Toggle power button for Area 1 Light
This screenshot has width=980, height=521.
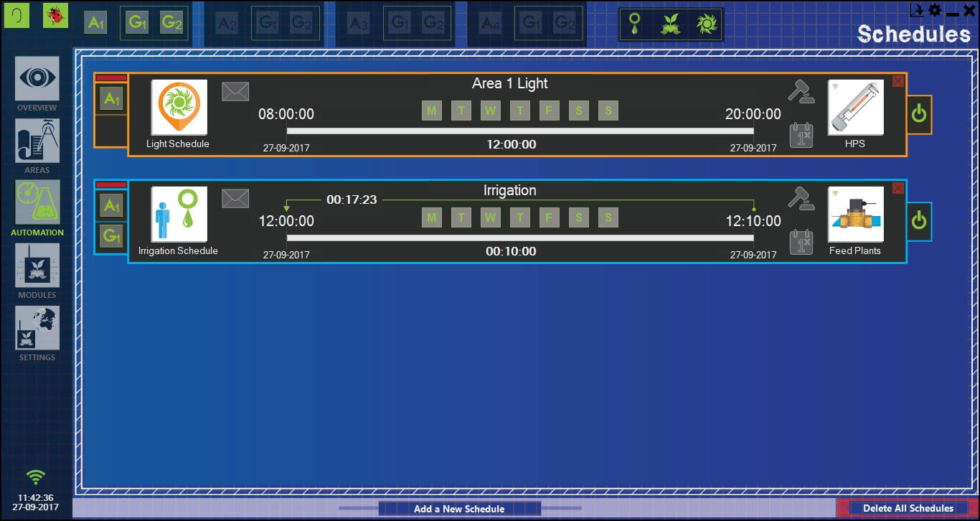pyautogui.click(x=919, y=114)
